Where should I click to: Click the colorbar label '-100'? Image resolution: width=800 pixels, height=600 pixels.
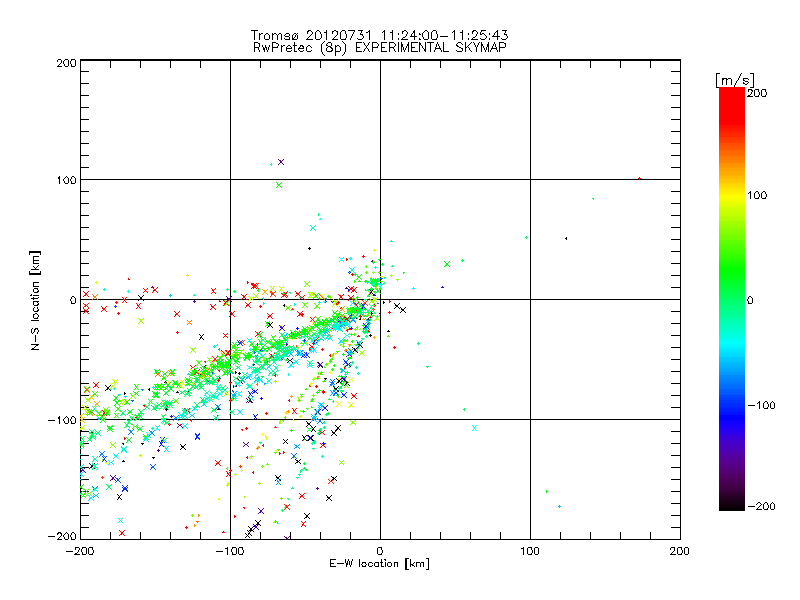point(761,406)
